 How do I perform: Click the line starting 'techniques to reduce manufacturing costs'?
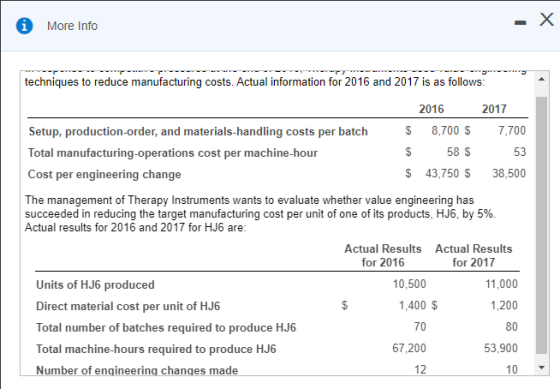[255, 82]
